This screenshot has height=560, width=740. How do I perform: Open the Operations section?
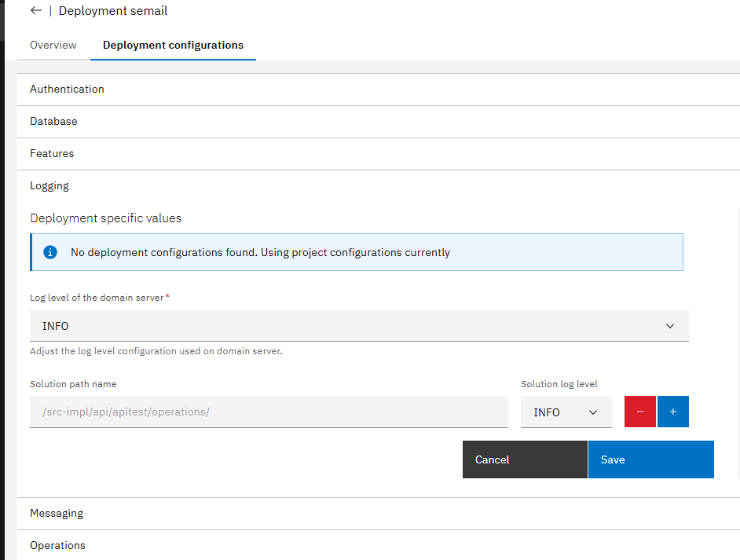pos(57,546)
